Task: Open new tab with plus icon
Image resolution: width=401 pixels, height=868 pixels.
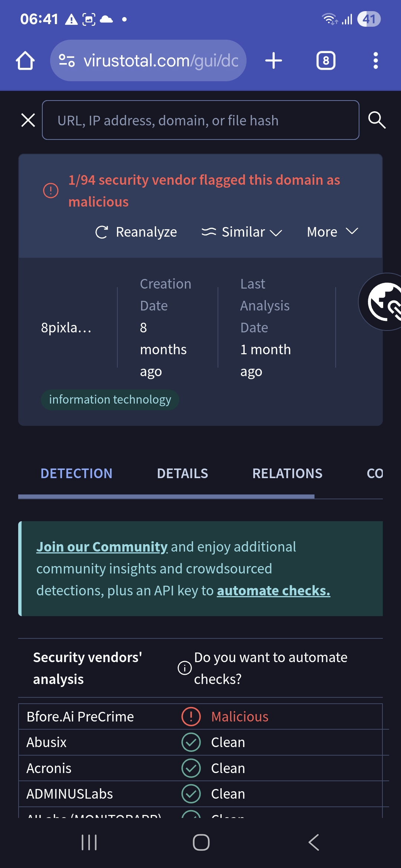Action: [274, 60]
